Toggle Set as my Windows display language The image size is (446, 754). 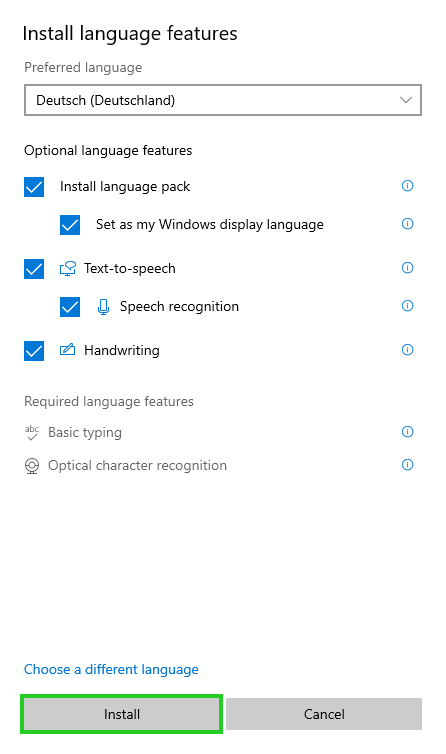(70, 225)
